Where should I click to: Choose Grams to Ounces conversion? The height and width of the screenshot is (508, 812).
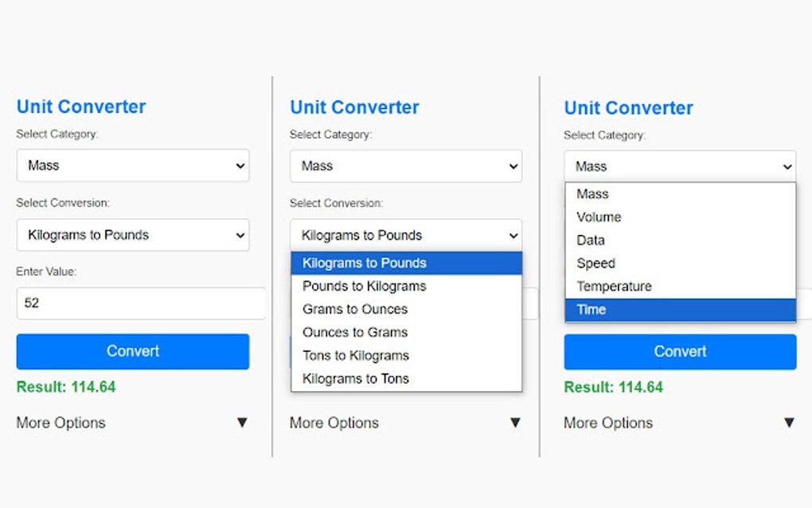tap(354, 309)
